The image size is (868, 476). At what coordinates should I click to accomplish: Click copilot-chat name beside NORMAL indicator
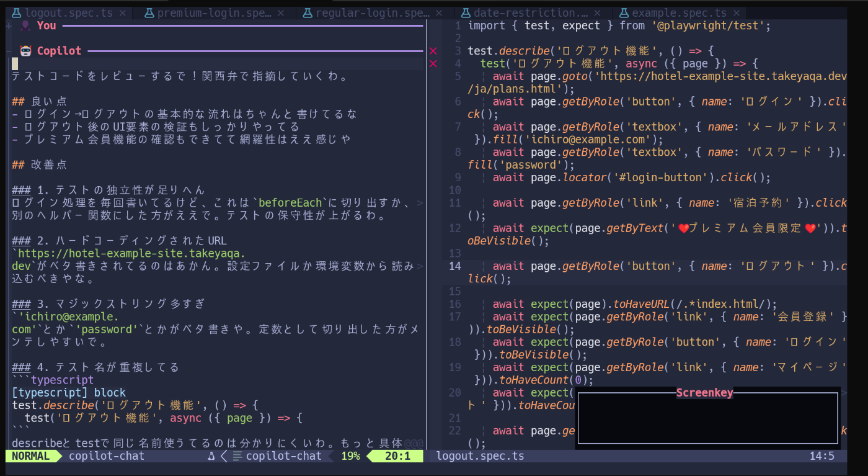[x=107, y=456]
